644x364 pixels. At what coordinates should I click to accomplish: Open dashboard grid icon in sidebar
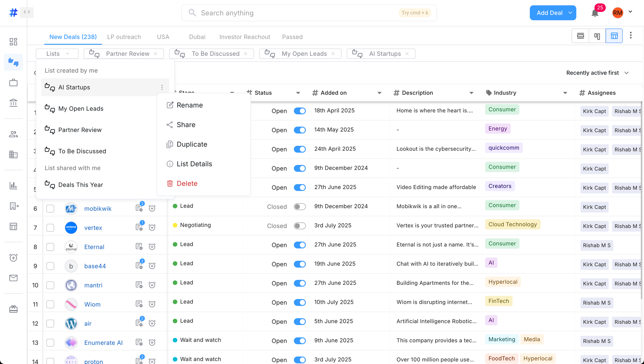click(x=13, y=42)
